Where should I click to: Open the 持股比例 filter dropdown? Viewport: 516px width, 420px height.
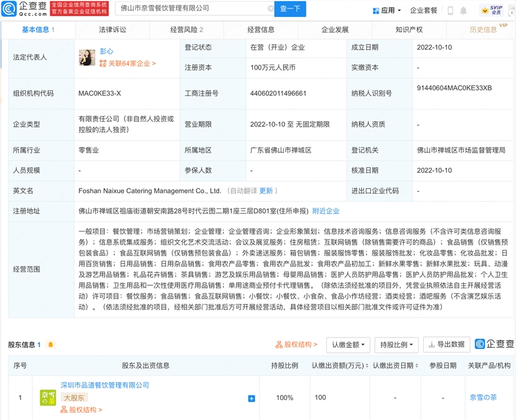(x=396, y=345)
